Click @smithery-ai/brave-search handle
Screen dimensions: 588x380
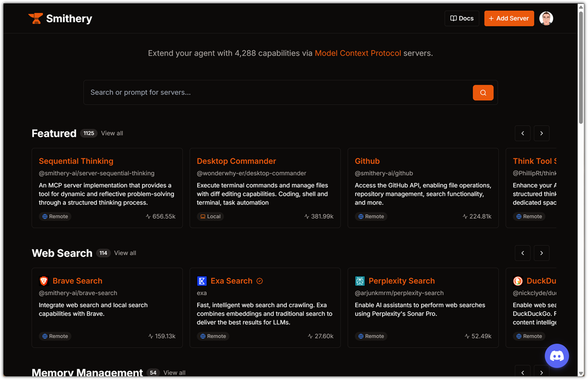78,293
